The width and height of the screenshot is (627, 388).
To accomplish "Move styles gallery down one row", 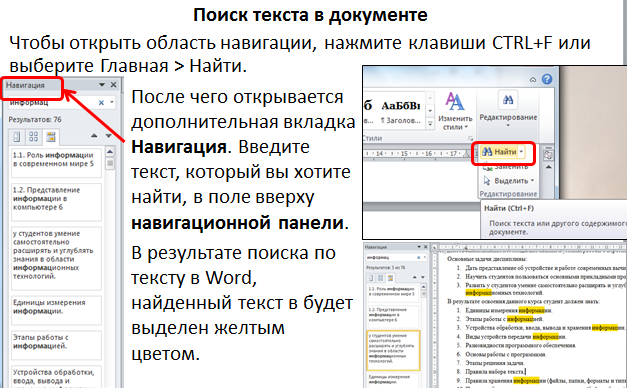I will pyautogui.click(x=430, y=110).
